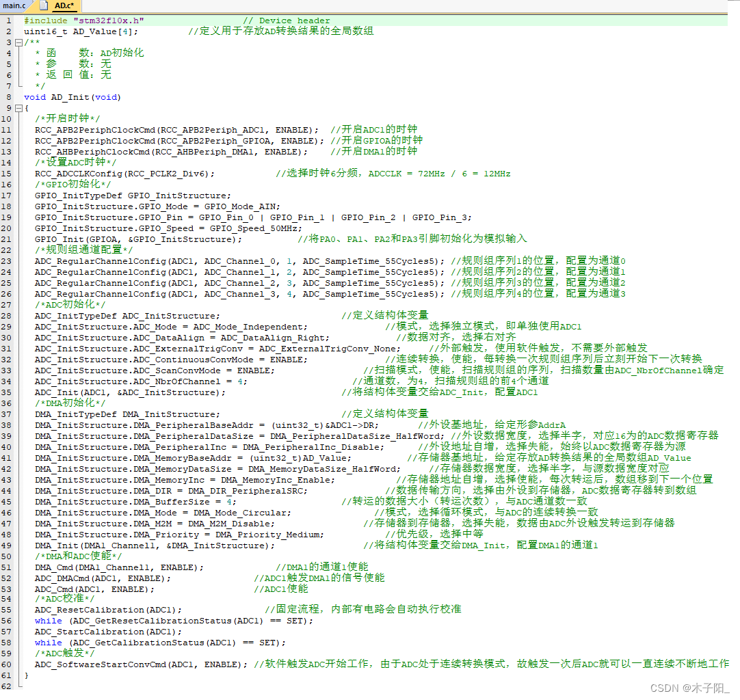Click the ADC_ResetCalibration(ADC1) line
Viewport: 740px width, 700px height.
[x=108, y=610]
